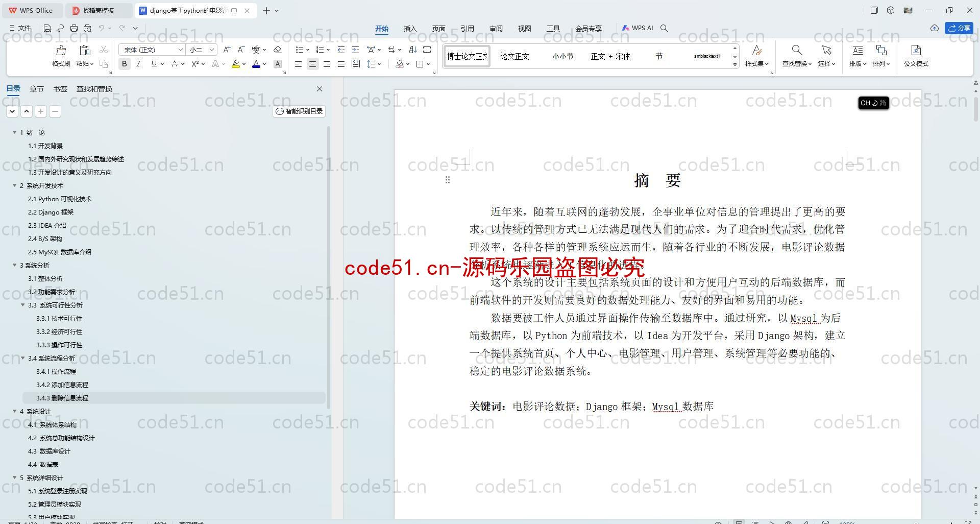Toggle Bold formatting
The width and height of the screenshot is (980, 524).
(124, 64)
